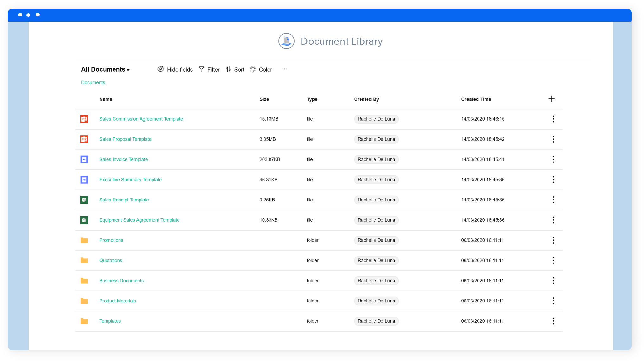The image size is (644, 361).
Task: Open row menu for Quotations folder
Action: click(x=553, y=260)
